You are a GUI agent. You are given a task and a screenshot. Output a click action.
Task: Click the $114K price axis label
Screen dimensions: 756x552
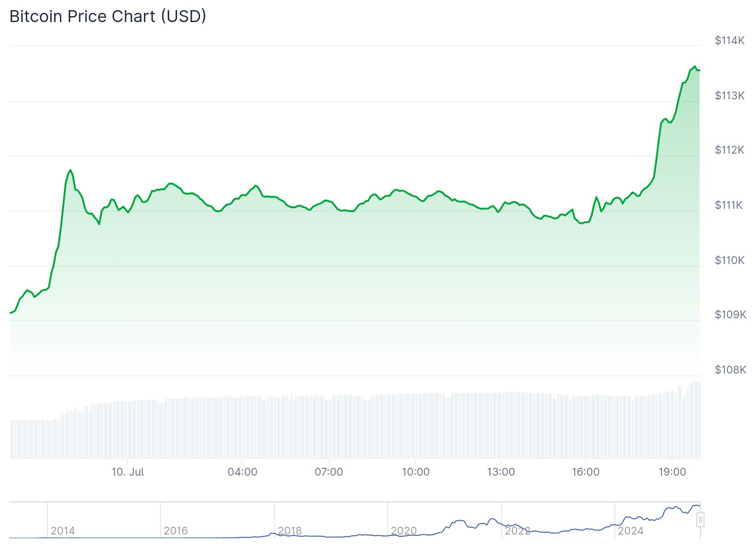tap(729, 40)
